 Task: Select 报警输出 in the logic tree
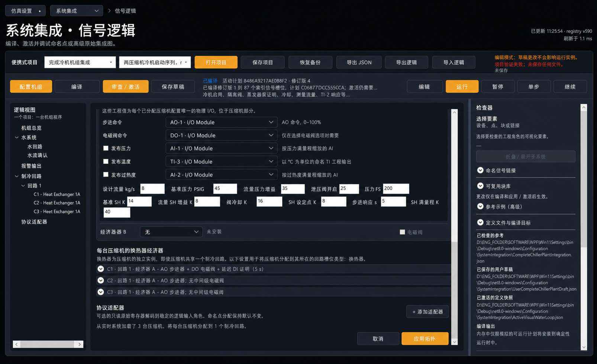[31, 166]
